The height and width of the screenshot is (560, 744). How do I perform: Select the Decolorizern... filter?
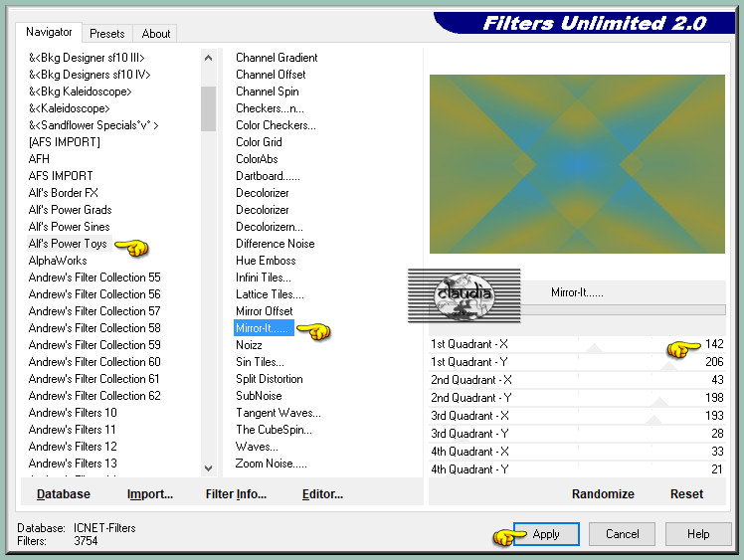(x=270, y=227)
